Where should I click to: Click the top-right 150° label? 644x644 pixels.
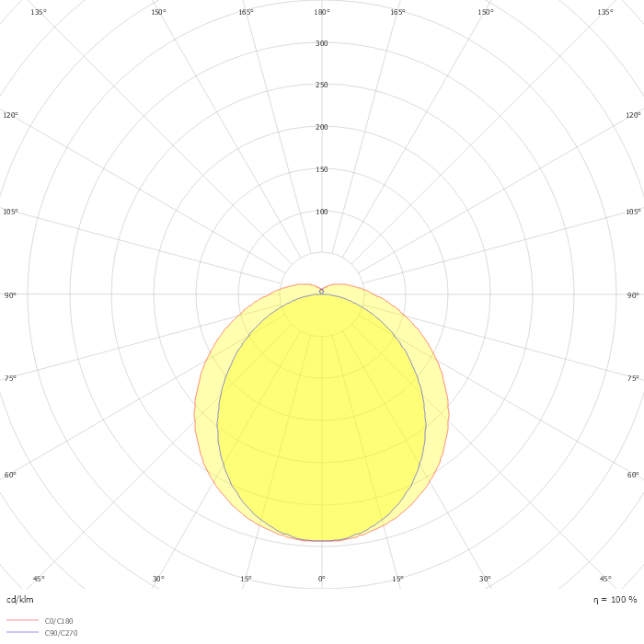485,12
